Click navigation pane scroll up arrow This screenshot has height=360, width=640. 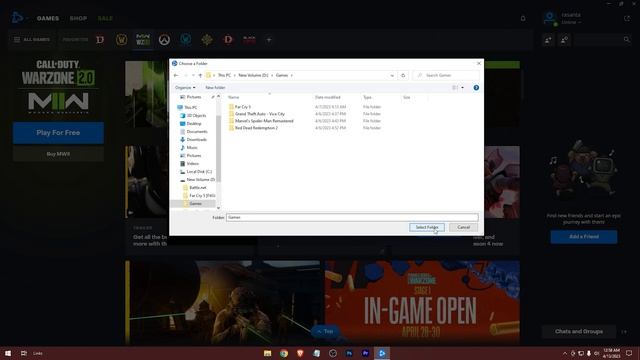click(218, 97)
